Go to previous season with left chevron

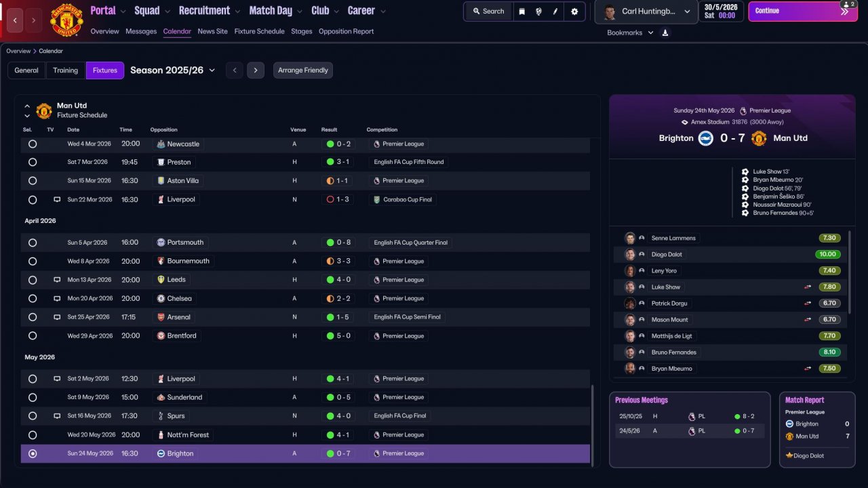(x=234, y=70)
